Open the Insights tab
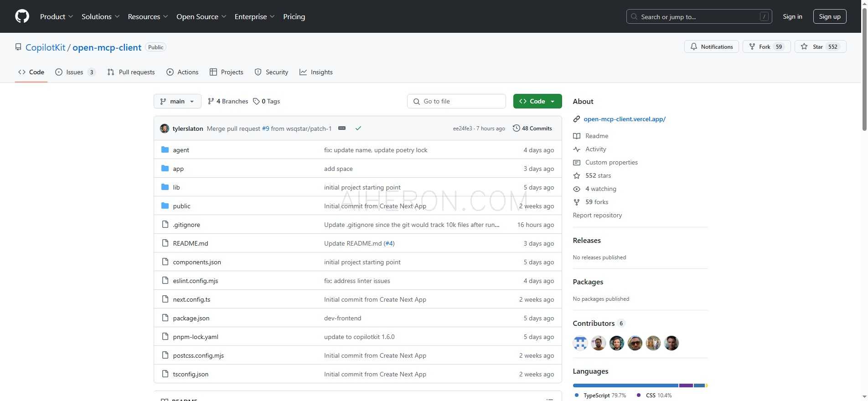Screen dimensions: 868x401 click(x=316, y=72)
